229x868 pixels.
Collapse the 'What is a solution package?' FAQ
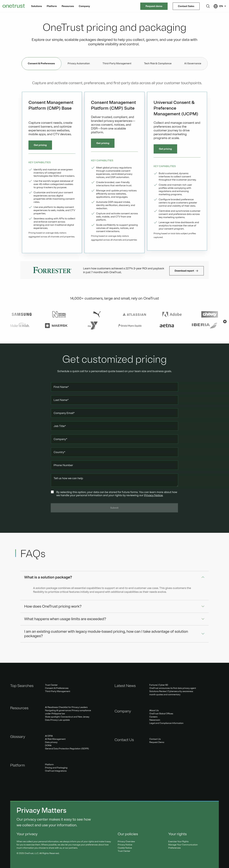203,577
